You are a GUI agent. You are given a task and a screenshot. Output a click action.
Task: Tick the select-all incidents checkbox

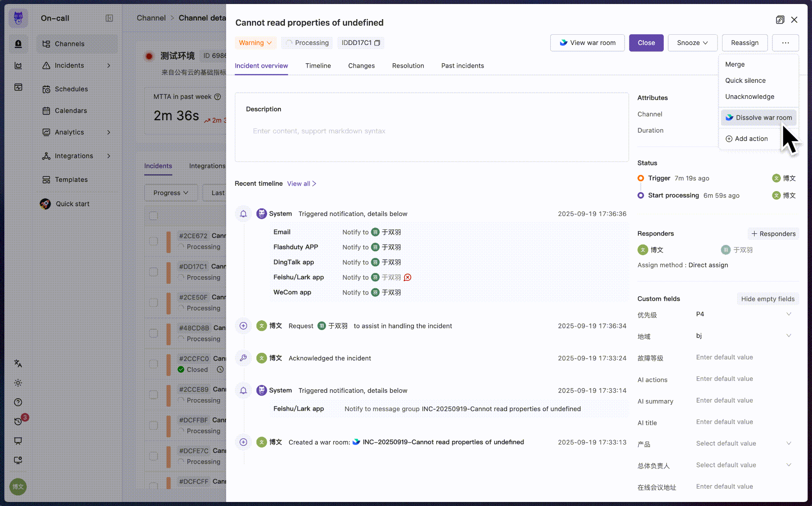click(x=154, y=216)
